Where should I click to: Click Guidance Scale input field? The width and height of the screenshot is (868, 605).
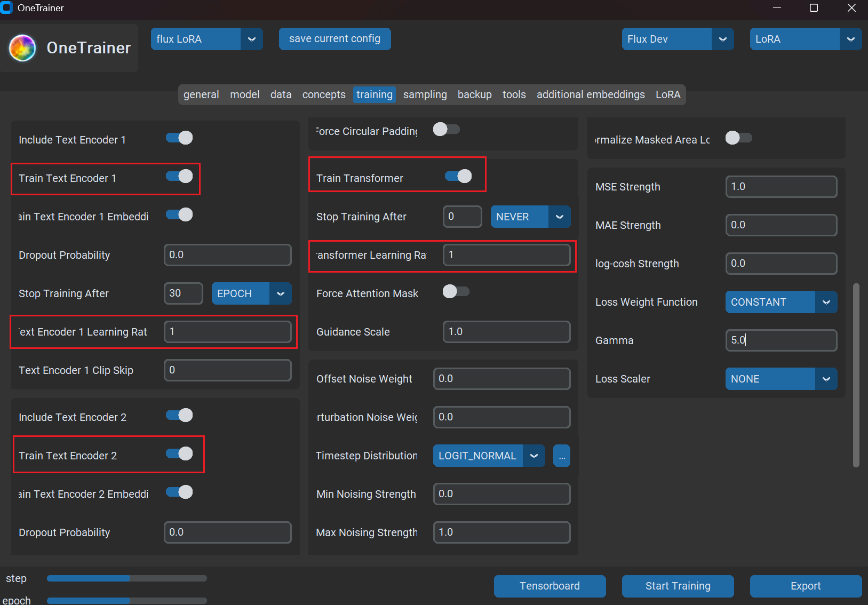(x=507, y=332)
